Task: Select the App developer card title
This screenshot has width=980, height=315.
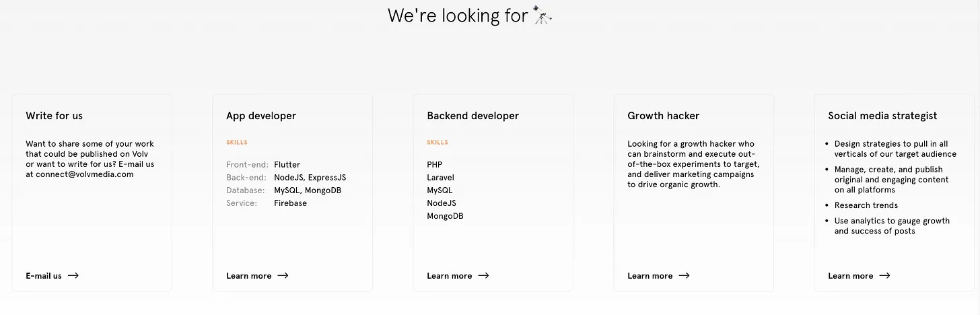Action: (261, 116)
